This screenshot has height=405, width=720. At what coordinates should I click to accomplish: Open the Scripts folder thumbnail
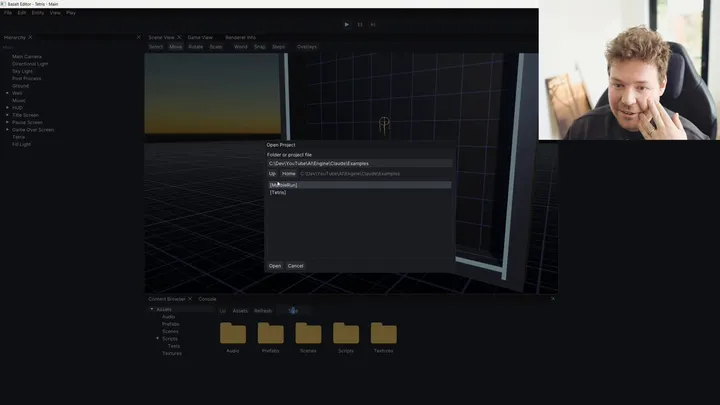[x=346, y=333]
